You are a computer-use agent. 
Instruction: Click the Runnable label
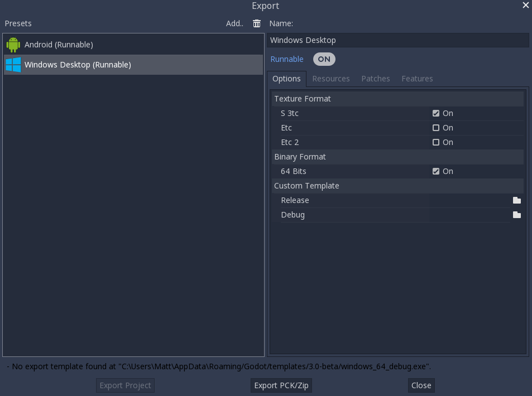[287, 59]
